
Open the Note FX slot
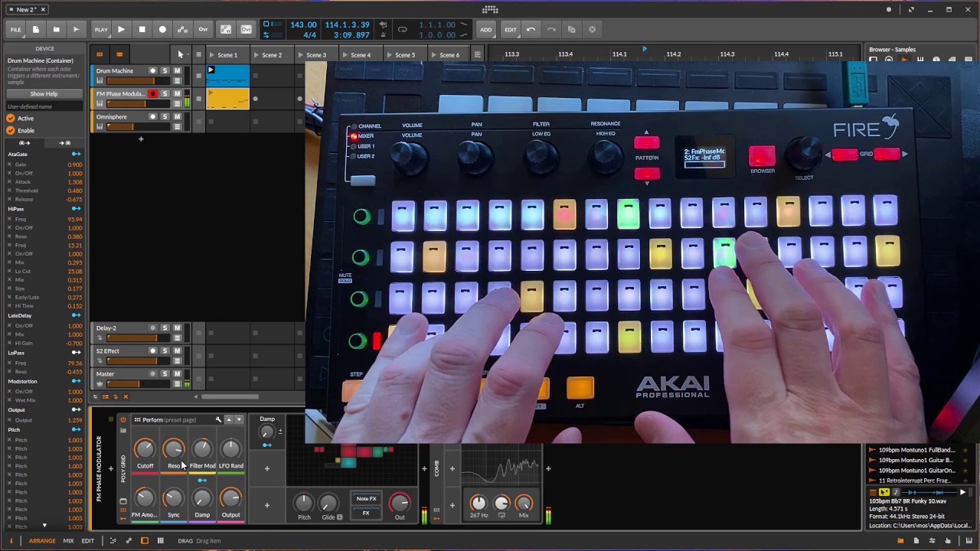(366, 499)
